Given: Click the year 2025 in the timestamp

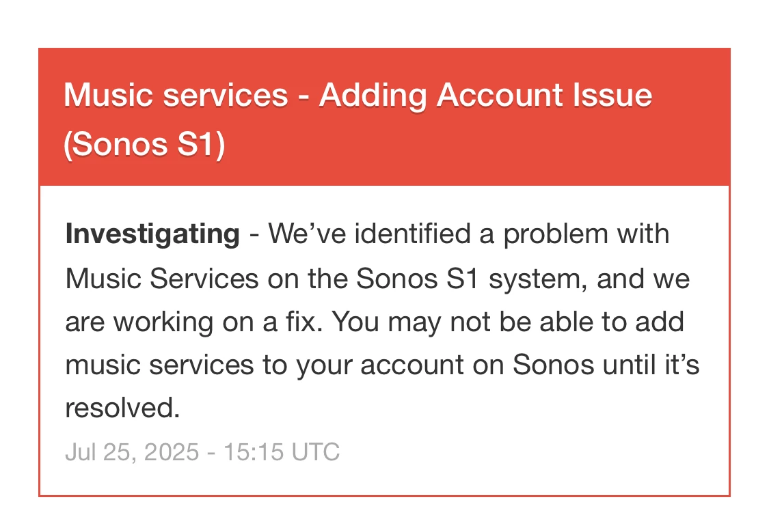Looking at the screenshot, I should pos(171,451).
